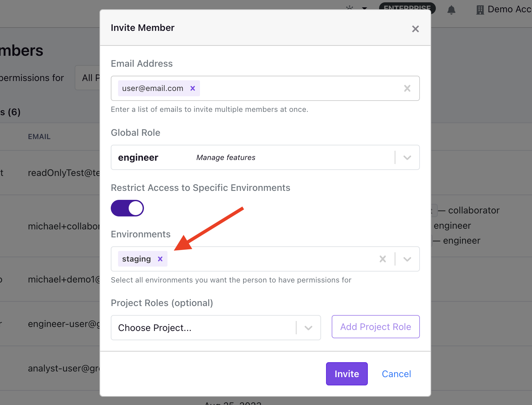Clear all selected environments
Screen dimensions: 532x405
click(x=383, y=259)
